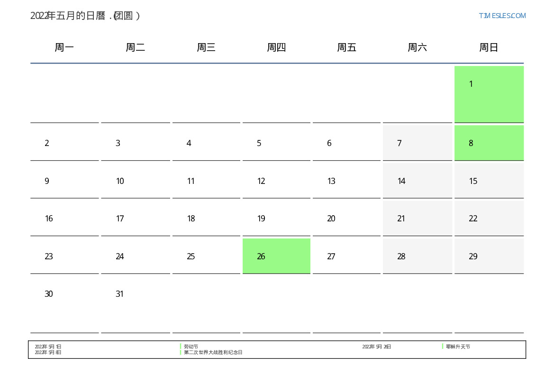Click the 周一 weekday header
This screenshot has height=392, width=554.
point(64,47)
